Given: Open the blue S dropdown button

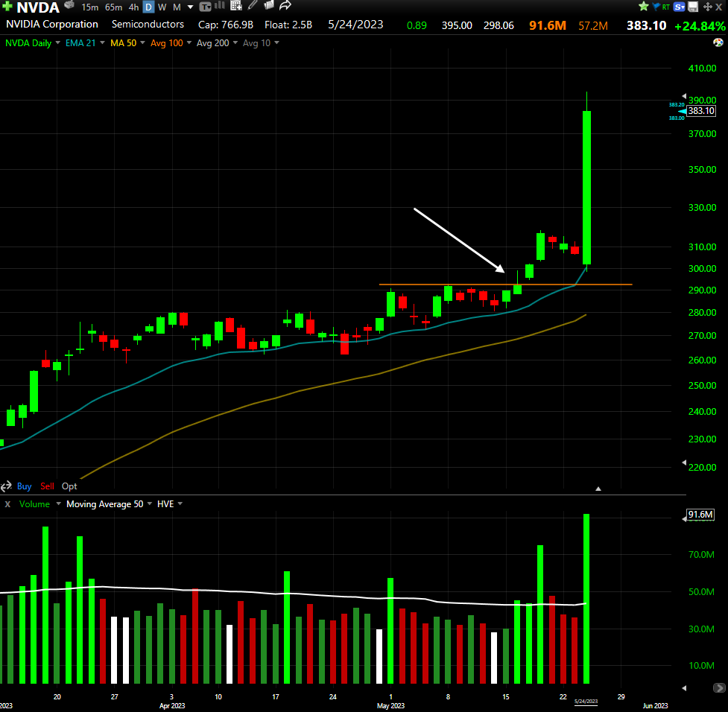Looking at the screenshot, I should click(680, 7).
